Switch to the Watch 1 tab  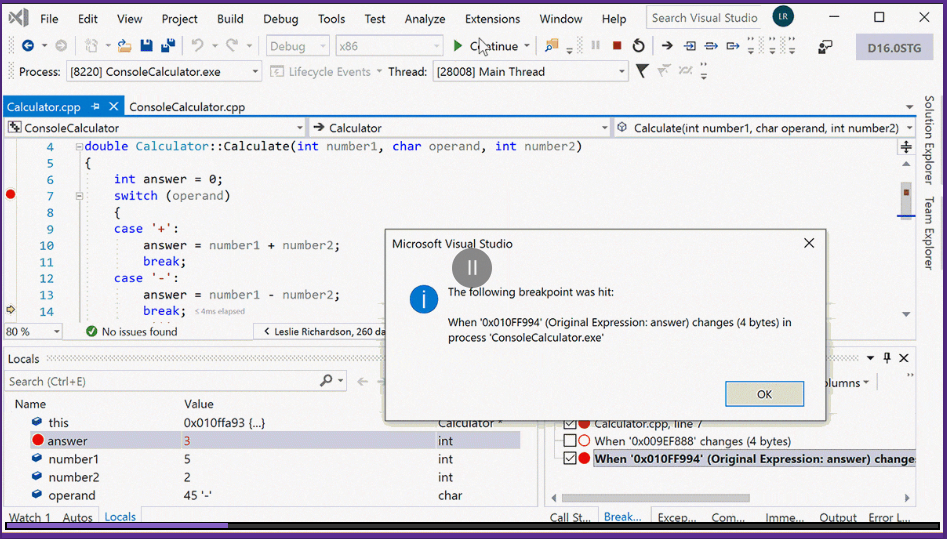[30, 517]
